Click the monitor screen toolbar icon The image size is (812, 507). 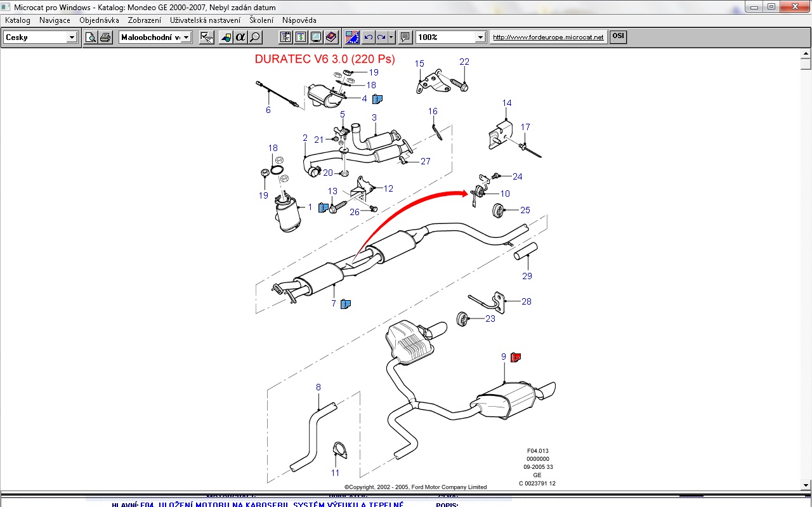(316, 37)
